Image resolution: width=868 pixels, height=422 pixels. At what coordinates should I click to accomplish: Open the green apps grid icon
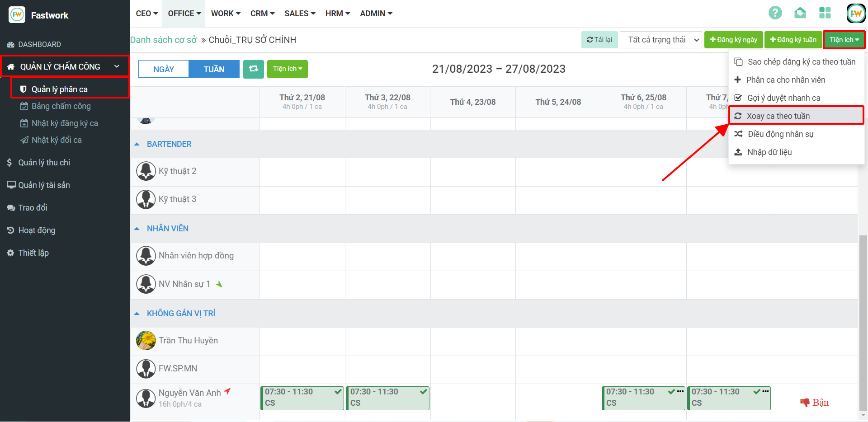(x=825, y=13)
